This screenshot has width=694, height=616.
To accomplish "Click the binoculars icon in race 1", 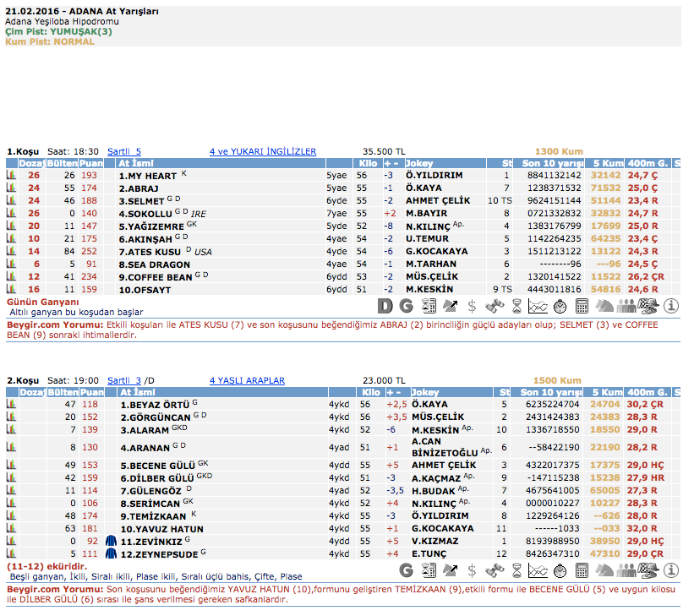I will (494, 306).
